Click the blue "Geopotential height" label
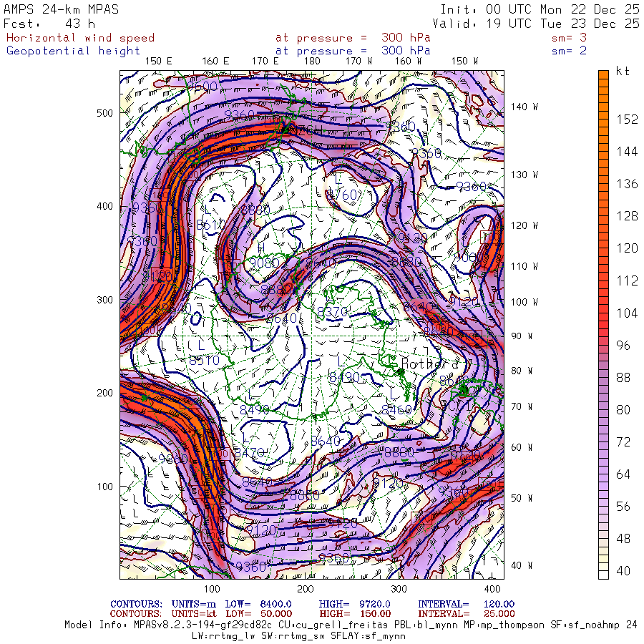644x644 pixels. click(73, 51)
